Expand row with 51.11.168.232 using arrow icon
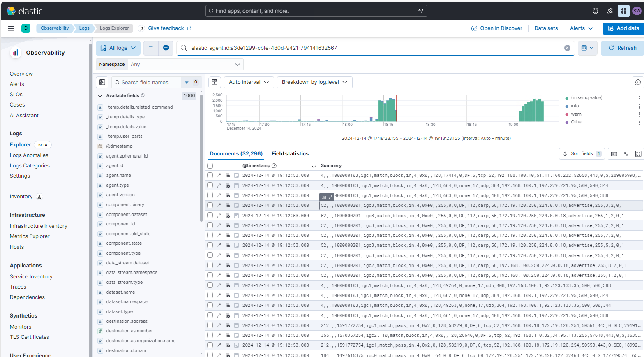Image resolution: width=644 pixels, height=357 pixels. [219, 175]
